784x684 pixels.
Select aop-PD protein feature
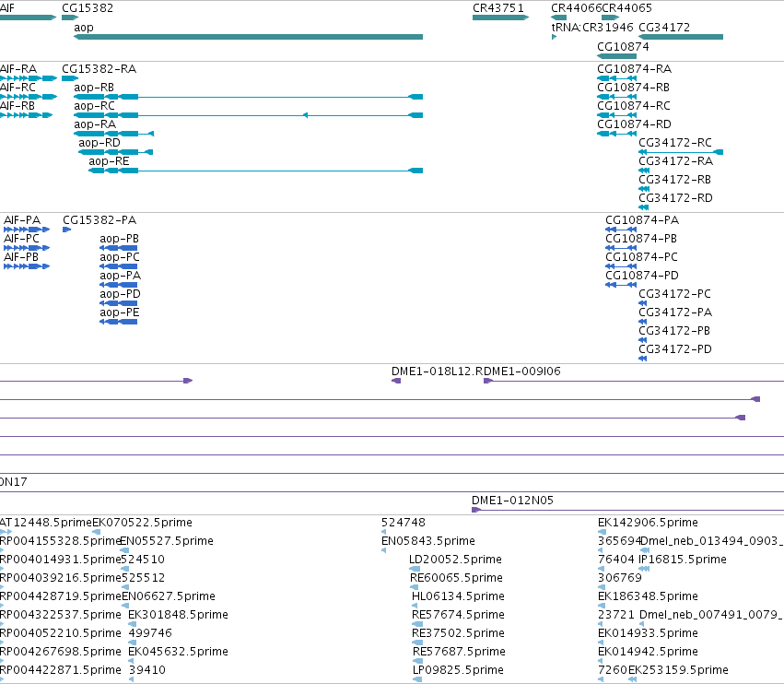tap(118, 303)
